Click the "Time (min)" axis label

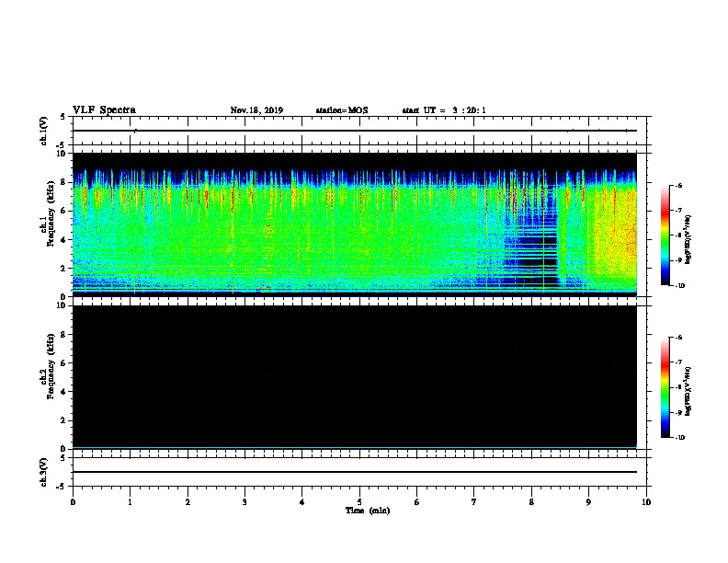click(x=368, y=511)
